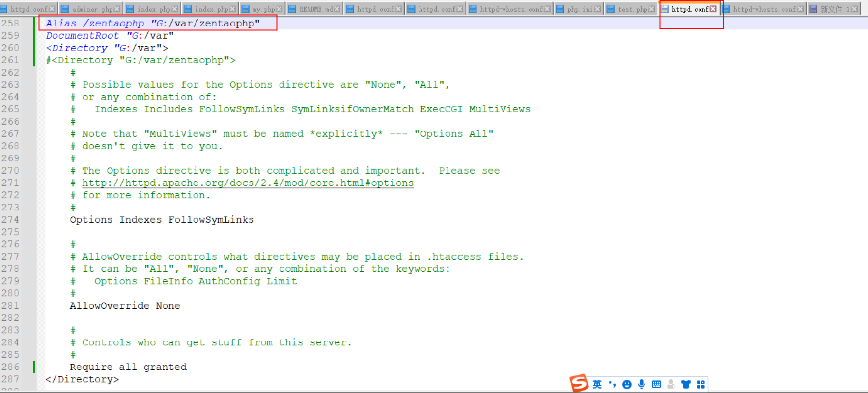Click the Sogou input method logo
868x393 pixels.
pyautogui.click(x=579, y=383)
